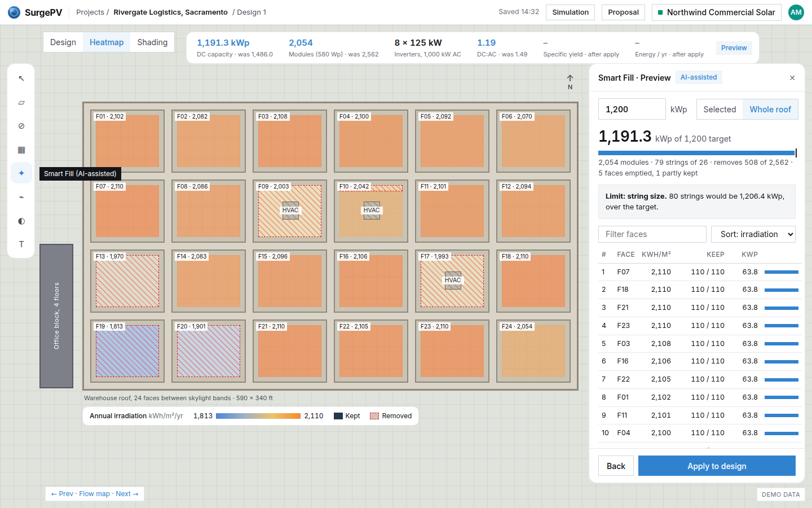Choose the roof face parallelogram tool
The image size is (812, 508).
[x=21, y=103]
